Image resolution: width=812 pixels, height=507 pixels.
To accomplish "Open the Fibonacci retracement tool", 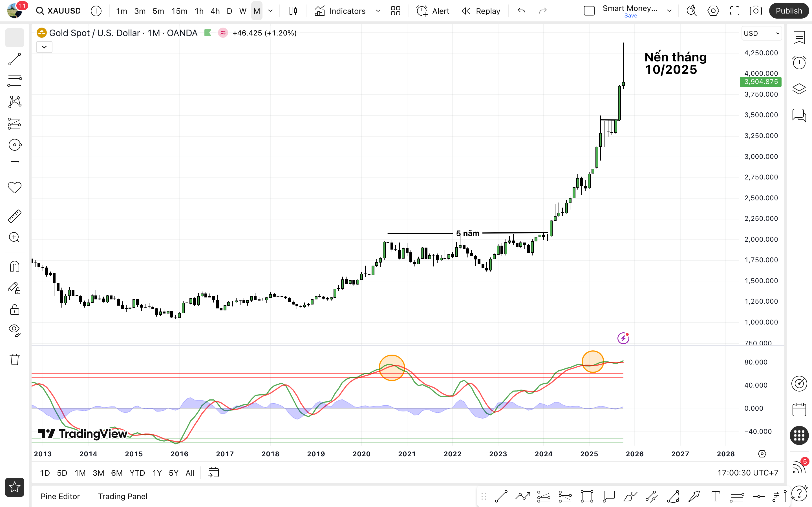I will click(14, 81).
